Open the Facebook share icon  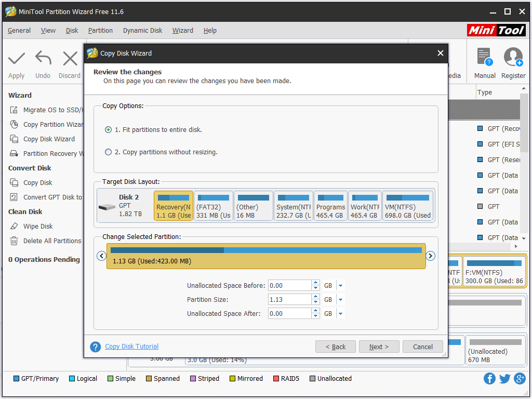tap(489, 378)
